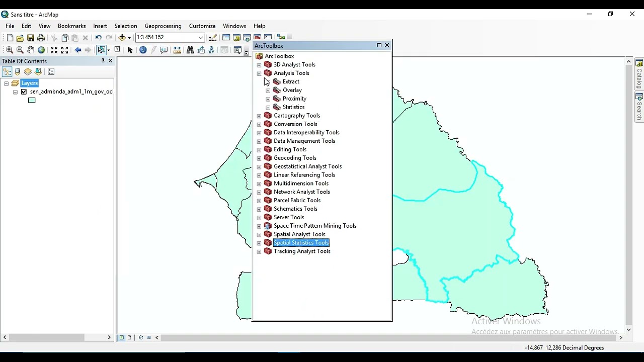Click the layer's cyan symbol swatch

32,100
